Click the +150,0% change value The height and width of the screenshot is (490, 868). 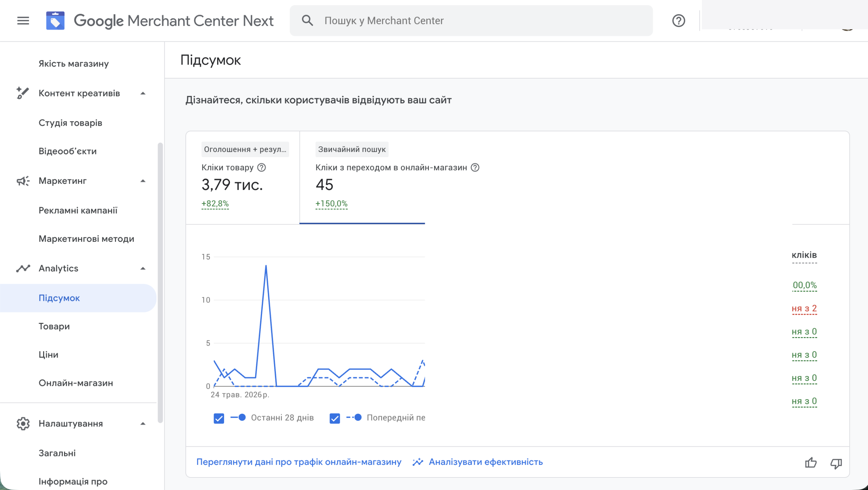331,203
